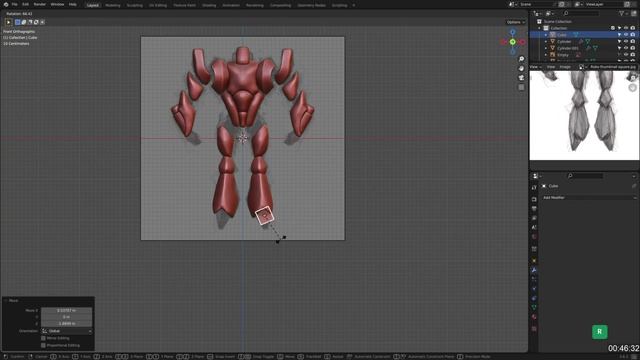Screen dimensions: 640x360
Task: Toggle viewport visibility eye for Cube
Action: [x=626, y=35]
